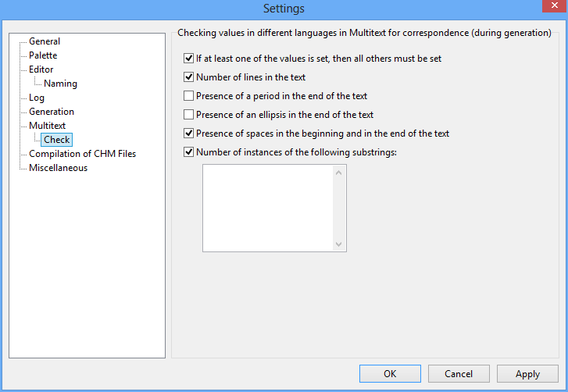Uncheck Number of instances of substrings
The height and width of the screenshot is (392, 568).
[x=189, y=152]
